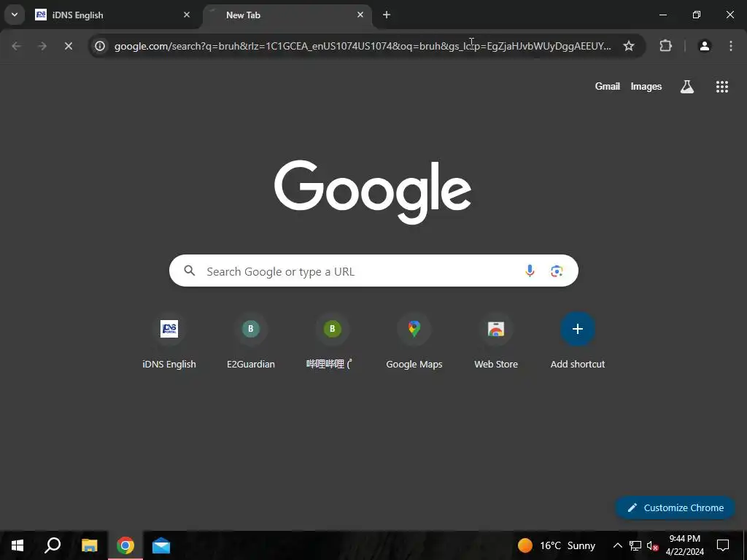Viewport: 747px width, 560px height.
Task: Open Search Labs flask icon
Action: (x=686, y=86)
